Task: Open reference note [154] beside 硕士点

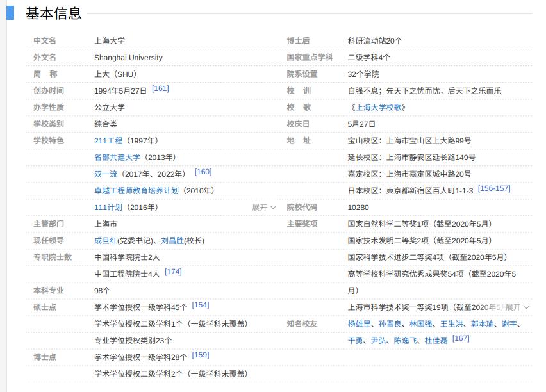Action: coord(201,304)
